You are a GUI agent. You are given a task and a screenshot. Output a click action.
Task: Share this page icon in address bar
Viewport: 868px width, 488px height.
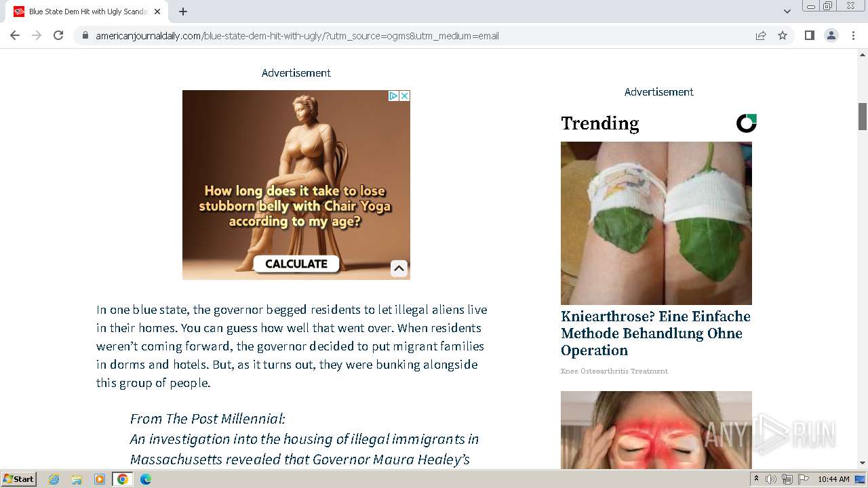(761, 36)
